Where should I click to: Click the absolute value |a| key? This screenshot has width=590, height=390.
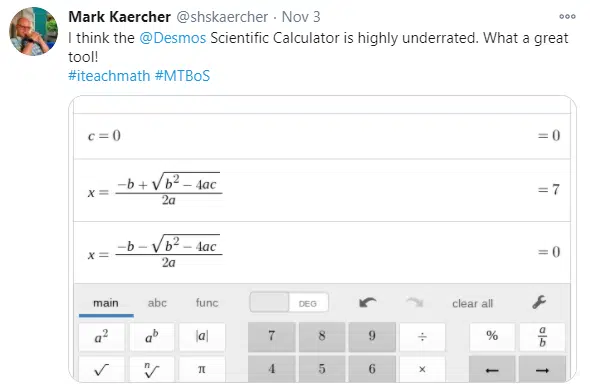[x=202, y=337]
